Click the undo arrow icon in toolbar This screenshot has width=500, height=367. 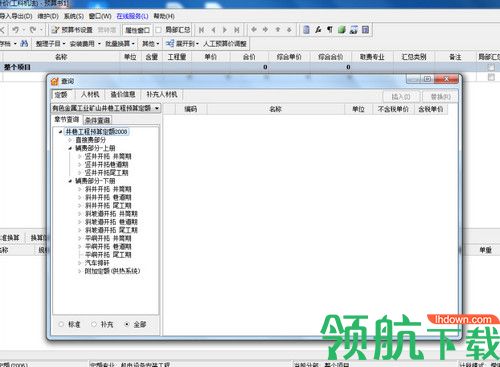coord(15,30)
